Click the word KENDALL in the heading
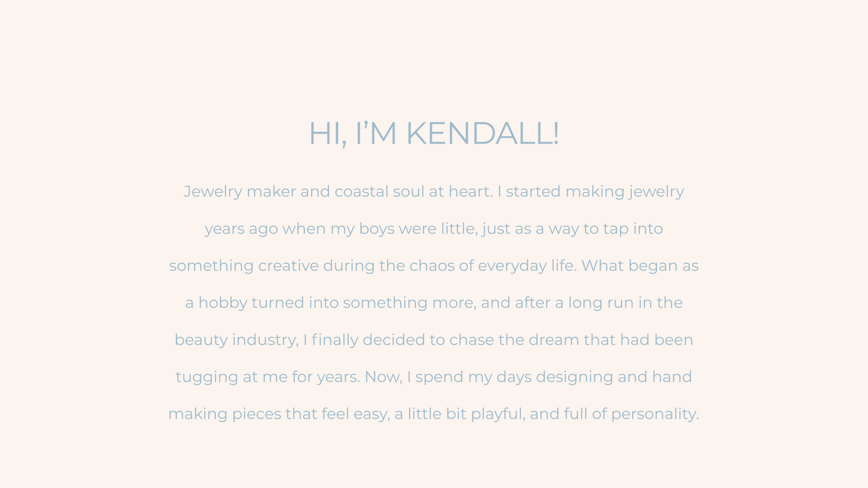The height and width of the screenshot is (488, 868). (x=482, y=133)
